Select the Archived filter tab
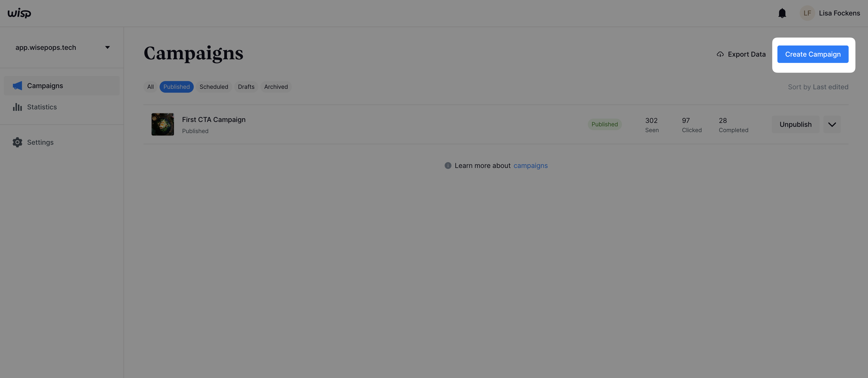 pyautogui.click(x=276, y=87)
